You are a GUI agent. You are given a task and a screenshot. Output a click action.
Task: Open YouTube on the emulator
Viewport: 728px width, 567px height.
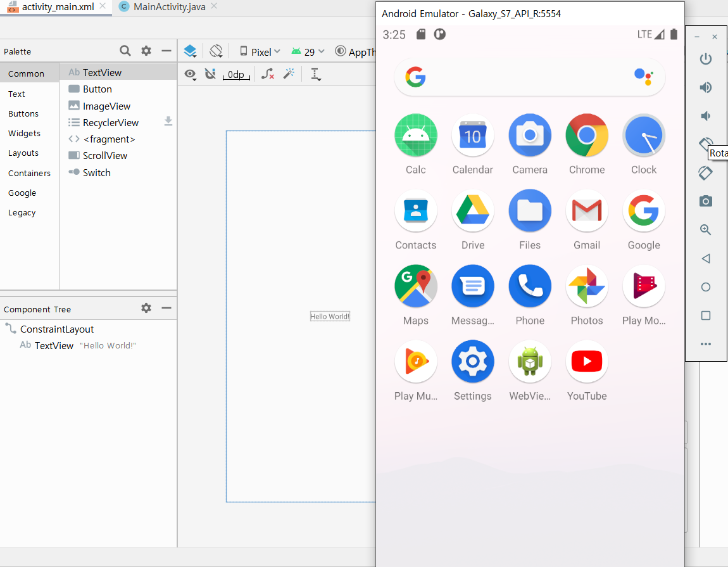(587, 362)
